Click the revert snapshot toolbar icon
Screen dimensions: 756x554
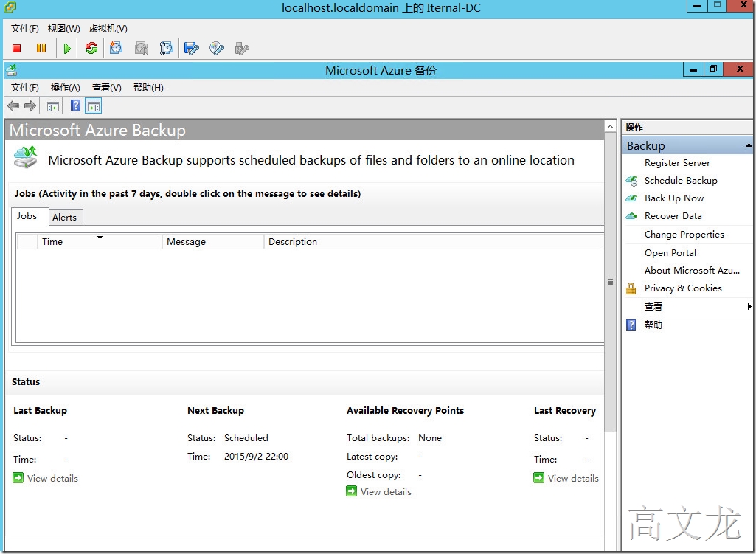click(142, 48)
